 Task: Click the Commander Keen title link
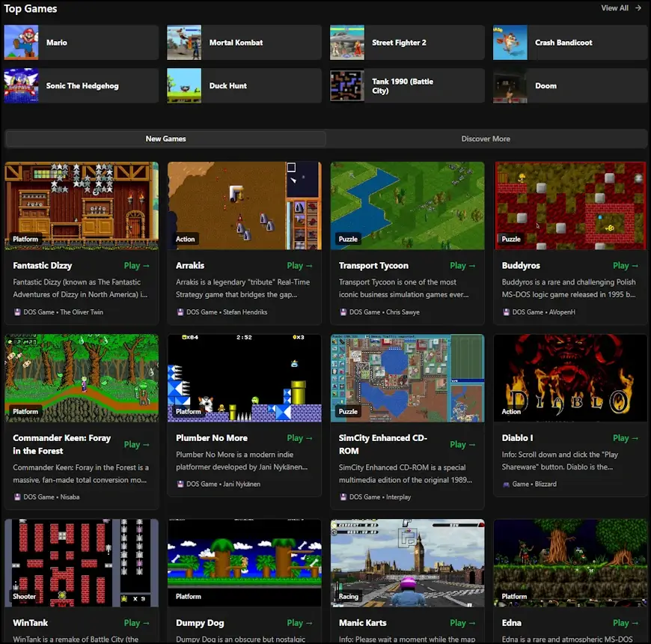tap(61, 444)
